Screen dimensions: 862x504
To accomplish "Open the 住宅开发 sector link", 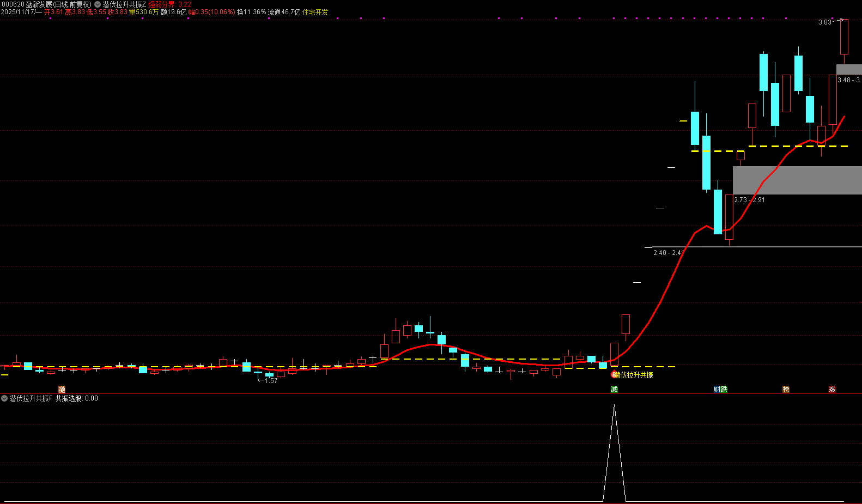I will coord(315,12).
